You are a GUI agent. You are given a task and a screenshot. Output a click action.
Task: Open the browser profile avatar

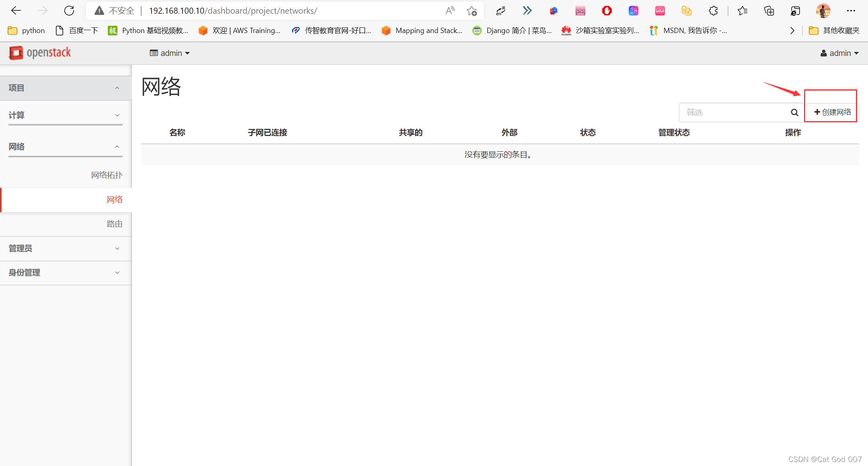click(823, 11)
